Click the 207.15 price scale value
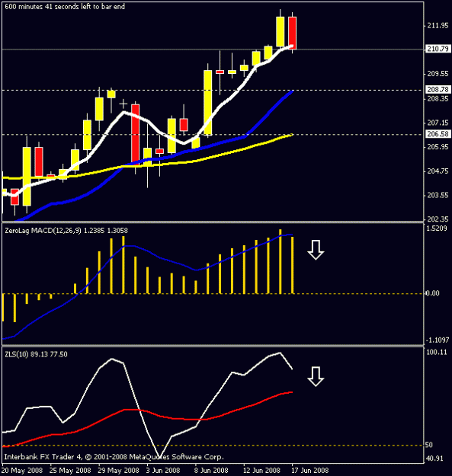The height and width of the screenshot is (476, 452). 438,123
